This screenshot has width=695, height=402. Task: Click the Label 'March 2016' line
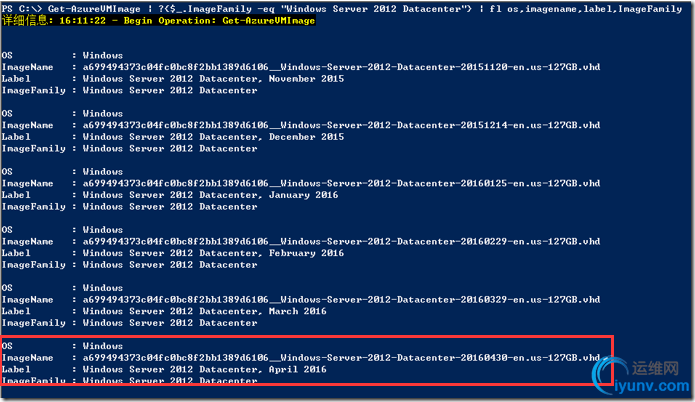tap(164, 311)
